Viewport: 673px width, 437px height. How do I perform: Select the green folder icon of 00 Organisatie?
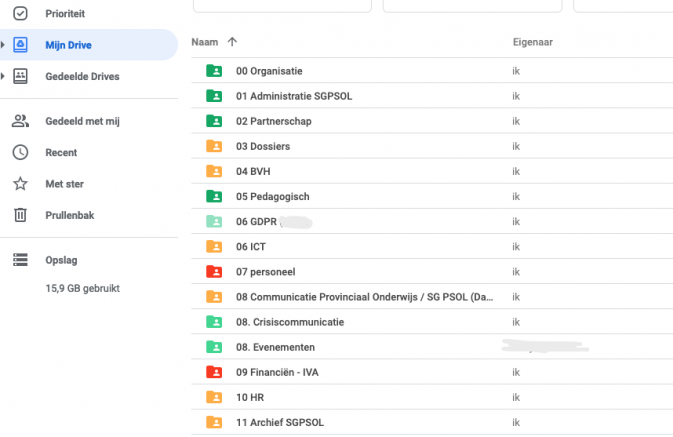click(214, 70)
